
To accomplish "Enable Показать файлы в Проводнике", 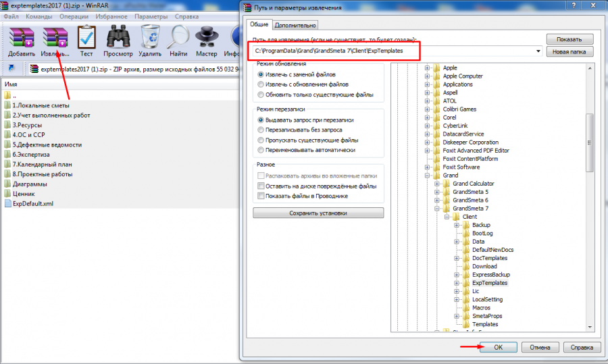I will tap(261, 196).
